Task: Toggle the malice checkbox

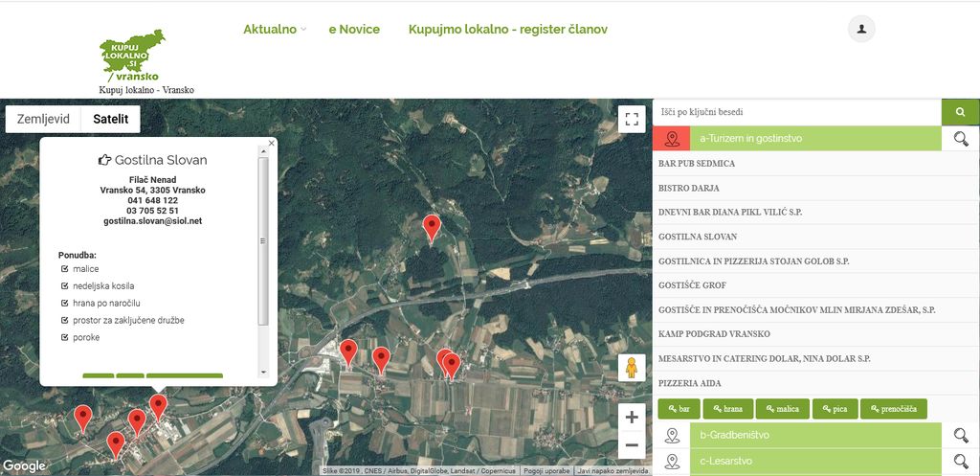Action: coord(64,269)
